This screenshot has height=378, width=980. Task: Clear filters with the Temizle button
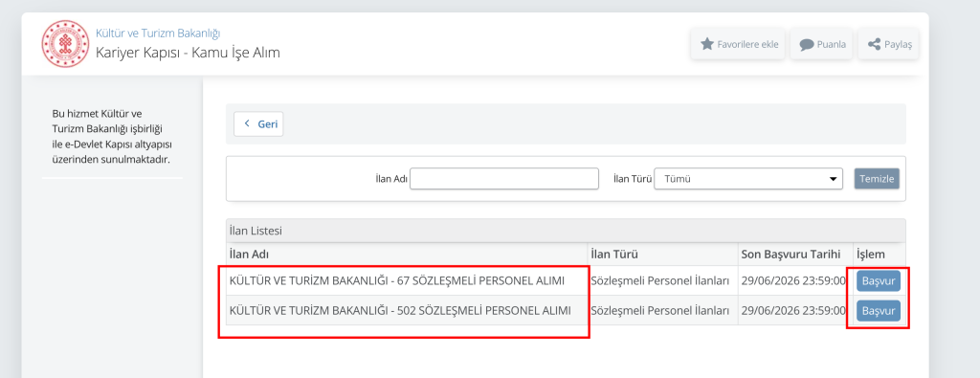(877, 179)
